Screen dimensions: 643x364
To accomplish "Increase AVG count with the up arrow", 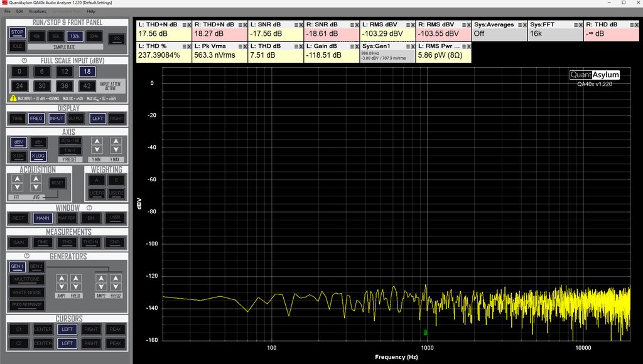I will 36,179.
